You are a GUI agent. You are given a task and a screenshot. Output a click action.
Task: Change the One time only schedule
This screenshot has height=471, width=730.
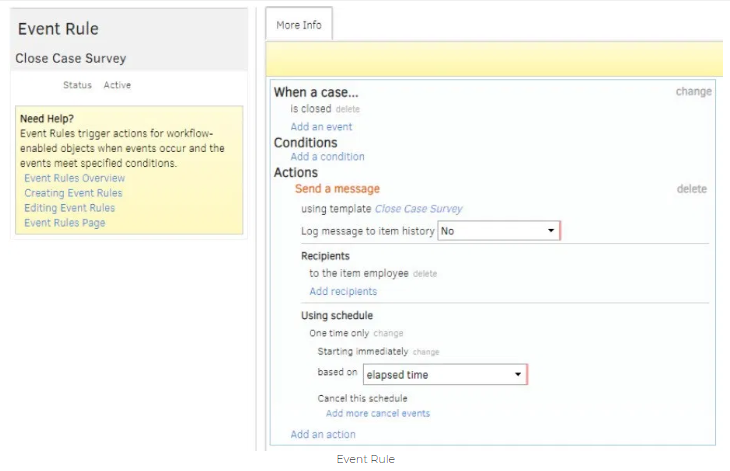pyautogui.click(x=388, y=333)
